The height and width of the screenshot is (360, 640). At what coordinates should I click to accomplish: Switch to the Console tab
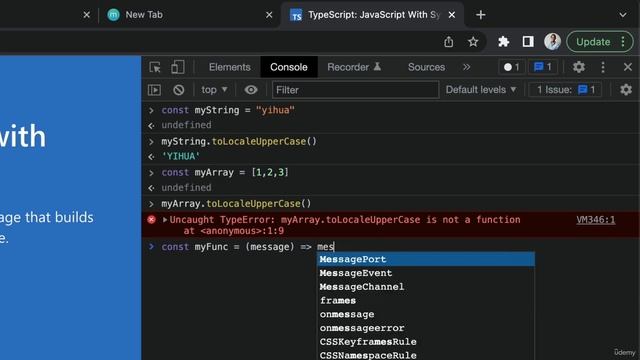[x=289, y=67]
